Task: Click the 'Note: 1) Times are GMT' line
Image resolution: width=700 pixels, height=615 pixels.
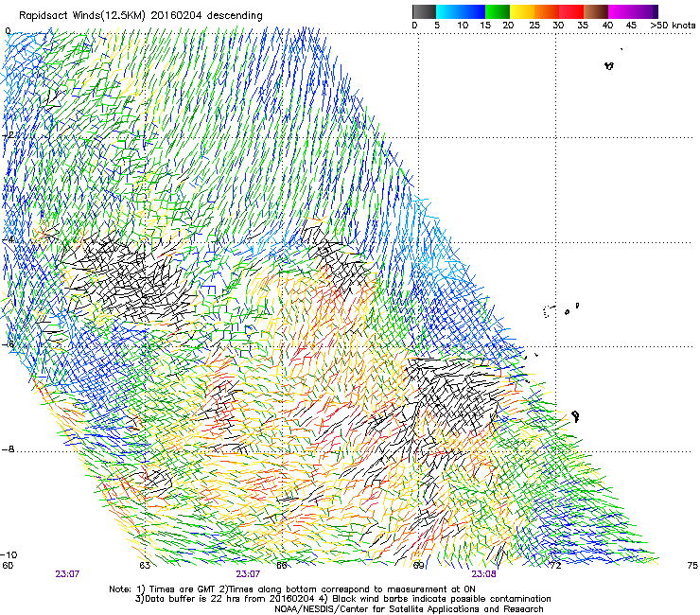Action: [292, 589]
